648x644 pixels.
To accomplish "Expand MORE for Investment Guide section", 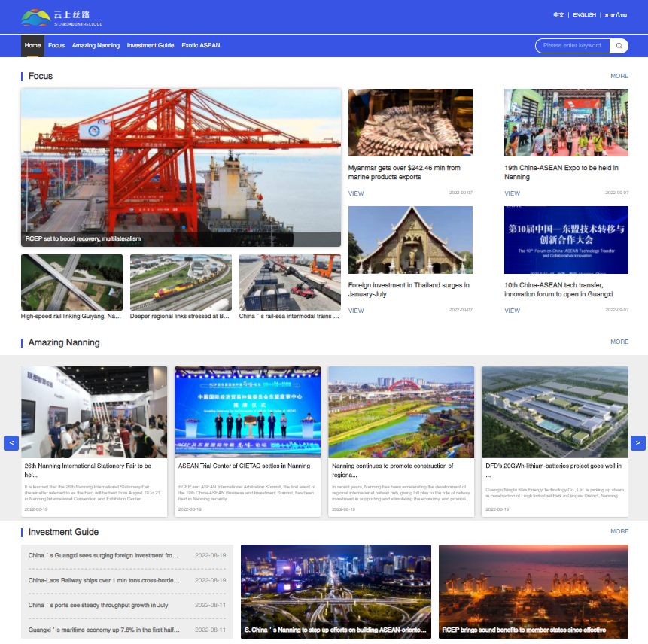I will coord(619,531).
